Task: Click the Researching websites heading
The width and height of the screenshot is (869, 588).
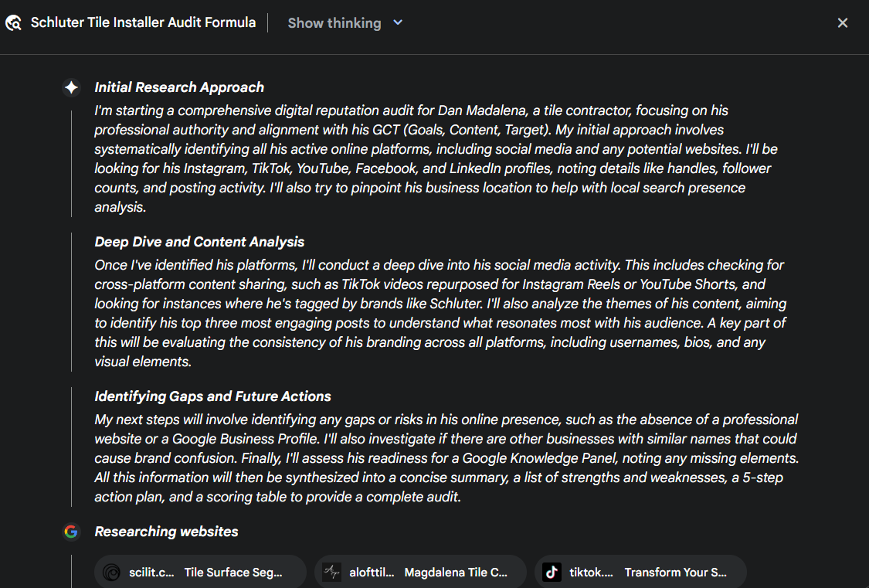Action: tap(166, 532)
